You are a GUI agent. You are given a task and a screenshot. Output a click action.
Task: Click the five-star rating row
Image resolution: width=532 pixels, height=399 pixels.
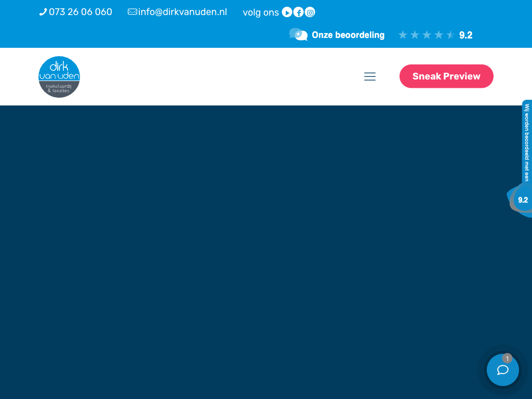(426, 35)
